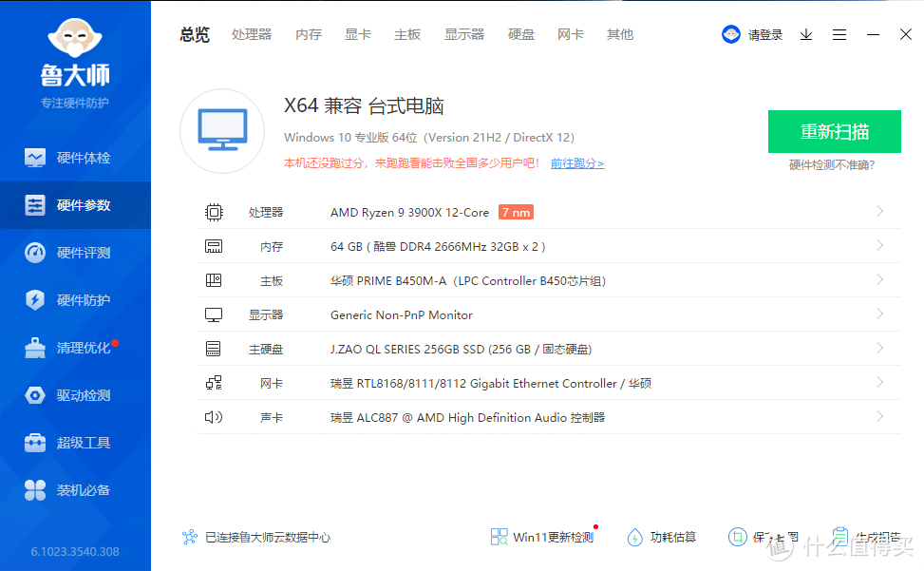Open 清理优化 cleanup section
Image resolution: width=924 pixels, height=571 pixels.
click(75, 348)
